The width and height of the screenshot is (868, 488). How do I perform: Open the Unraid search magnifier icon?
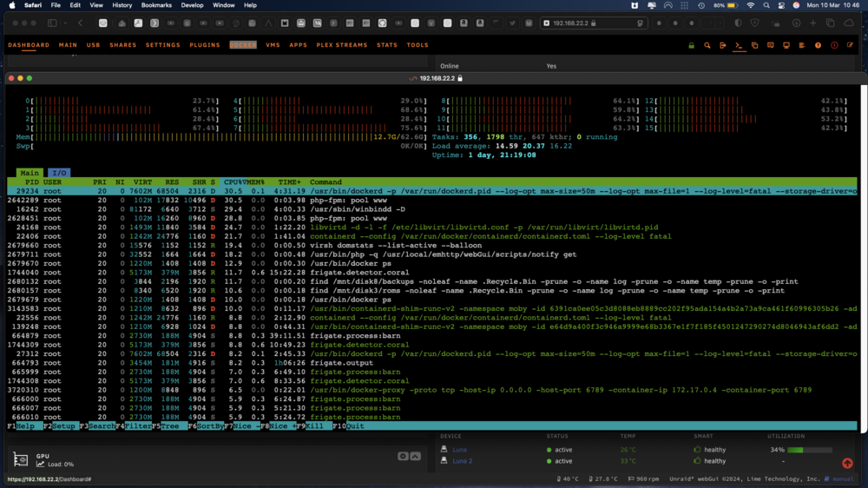click(x=707, y=45)
